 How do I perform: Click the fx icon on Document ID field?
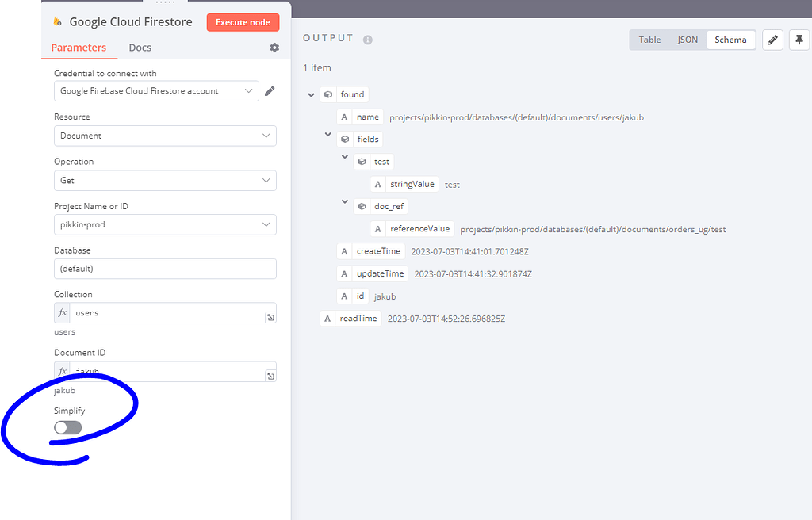[62, 370]
